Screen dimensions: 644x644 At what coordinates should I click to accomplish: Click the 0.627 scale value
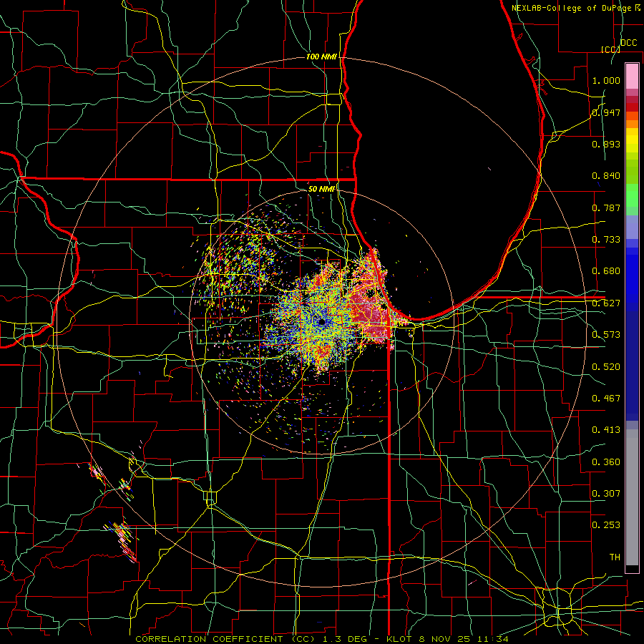click(606, 303)
